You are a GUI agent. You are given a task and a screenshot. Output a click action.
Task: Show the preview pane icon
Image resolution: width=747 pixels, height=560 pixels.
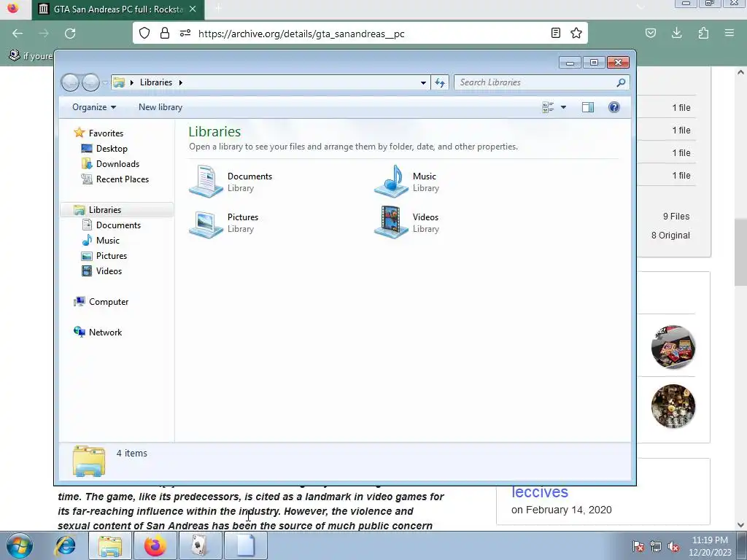coord(588,107)
